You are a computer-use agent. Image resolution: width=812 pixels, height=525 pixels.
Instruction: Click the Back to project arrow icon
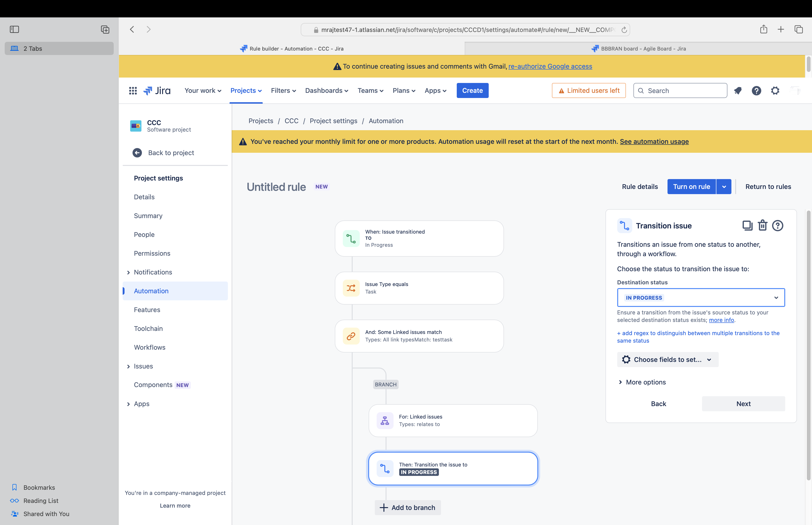tap(137, 153)
